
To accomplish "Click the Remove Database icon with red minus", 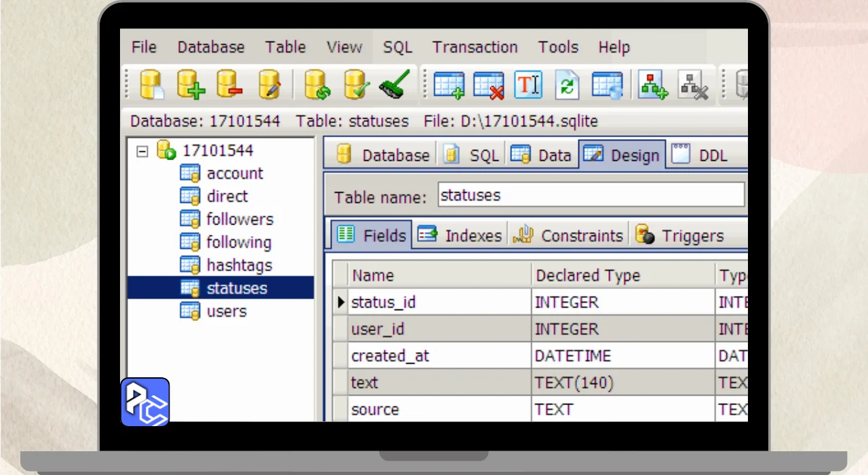I will (x=230, y=85).
